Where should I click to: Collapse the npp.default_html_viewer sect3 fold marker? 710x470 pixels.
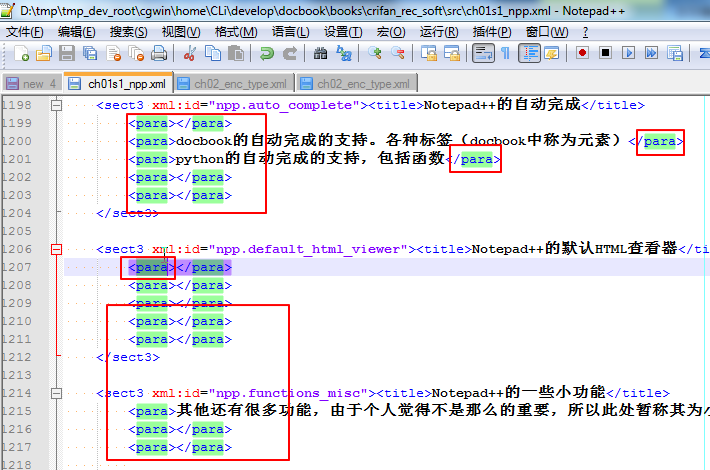(x=56, y=249)
